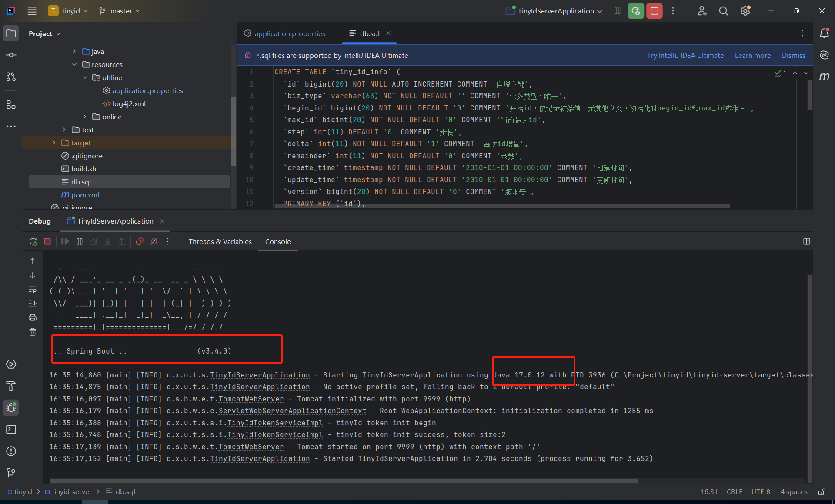Open Terminal tool window from sidebar

pyautogui.click(x=11, y=430)
